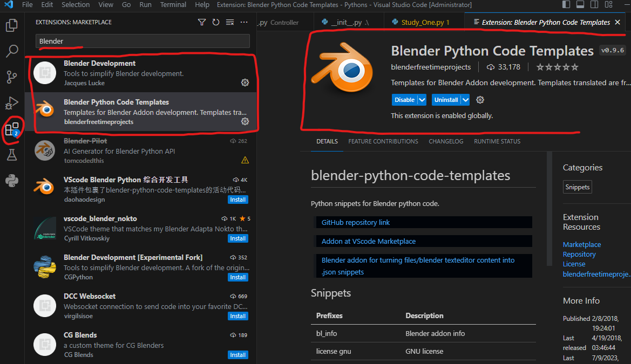Install the vscode_blender_nokto extension
This screenshot has height=364, width=631.
238,238
